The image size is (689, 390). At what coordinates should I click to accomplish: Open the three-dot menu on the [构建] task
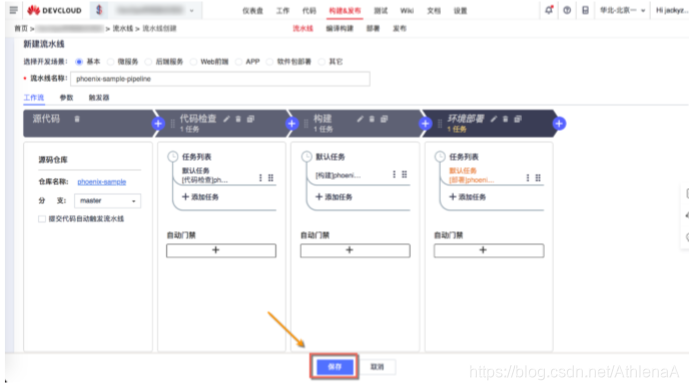pyautogui.click(x=394, y=174)
